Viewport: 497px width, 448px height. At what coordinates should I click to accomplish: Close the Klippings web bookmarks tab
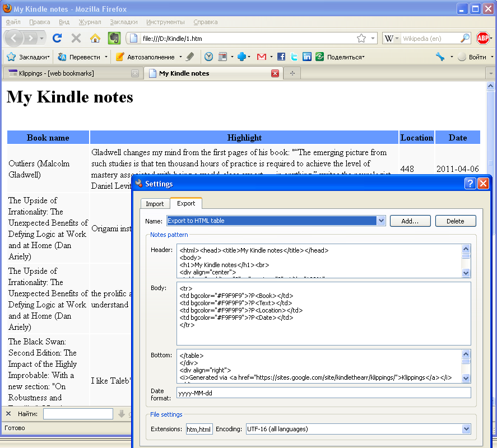point(135,73)
